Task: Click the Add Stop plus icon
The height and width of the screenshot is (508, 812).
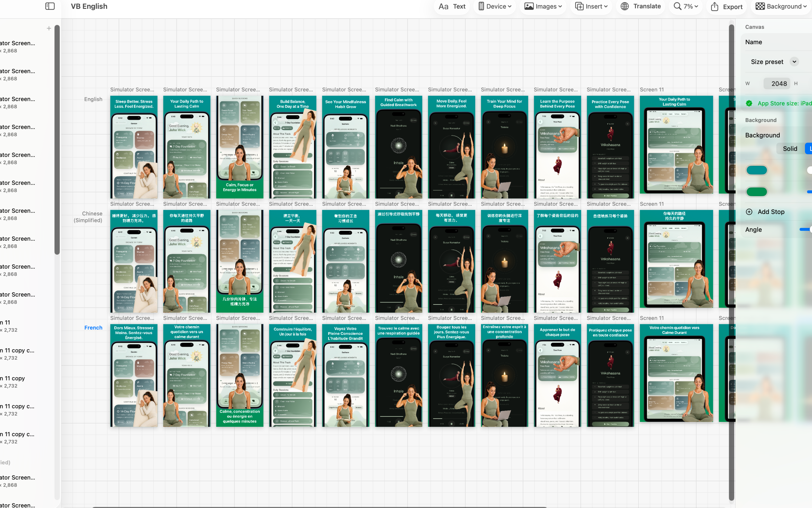Action: 749,212
